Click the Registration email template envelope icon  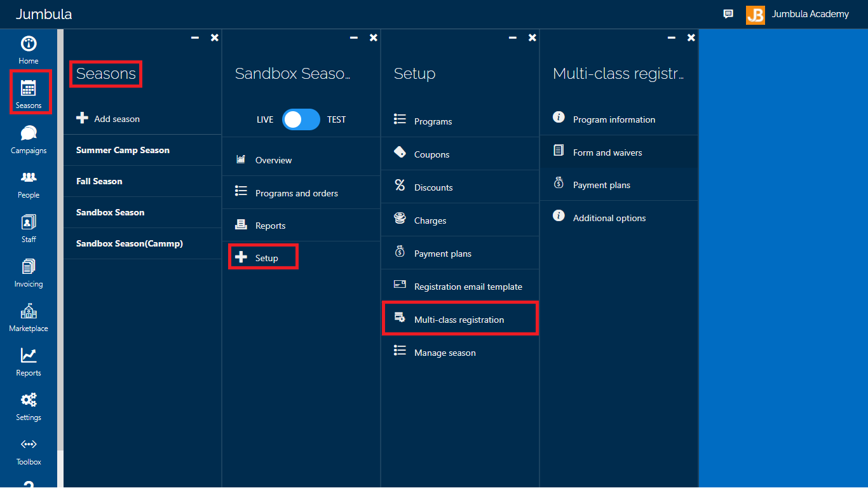pyautogui.click(x=400, y=285)
